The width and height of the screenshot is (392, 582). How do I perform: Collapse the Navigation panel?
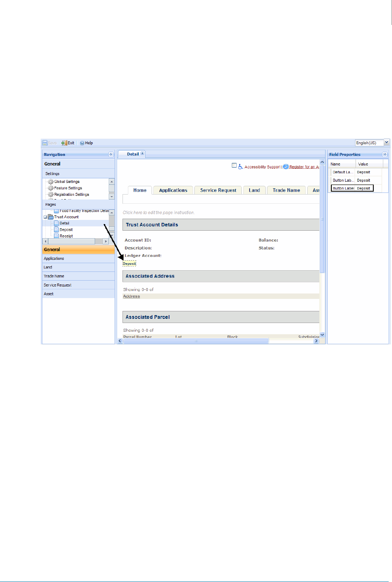[x=111, y=154]
